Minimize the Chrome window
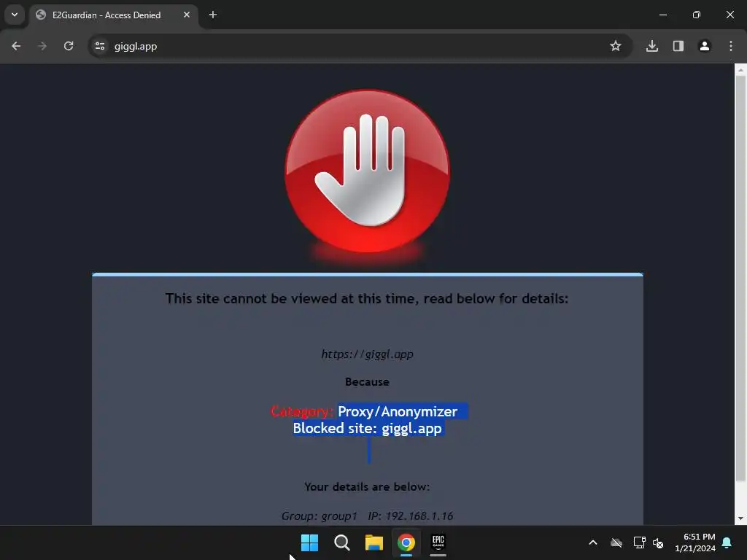Screen dimensions: 747x560 (662, 15)
